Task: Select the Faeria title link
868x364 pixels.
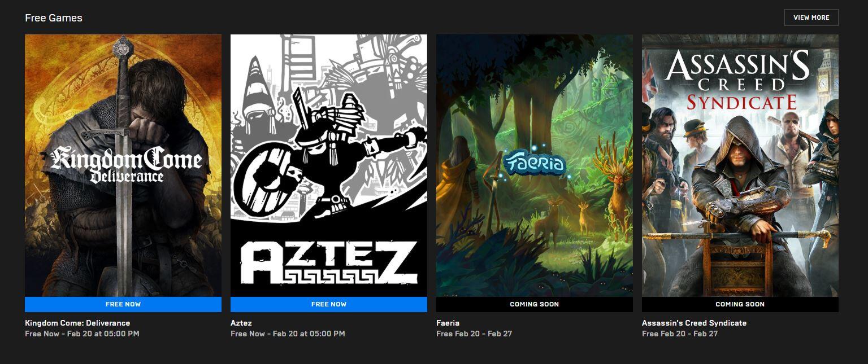Action: pos(448,323)
